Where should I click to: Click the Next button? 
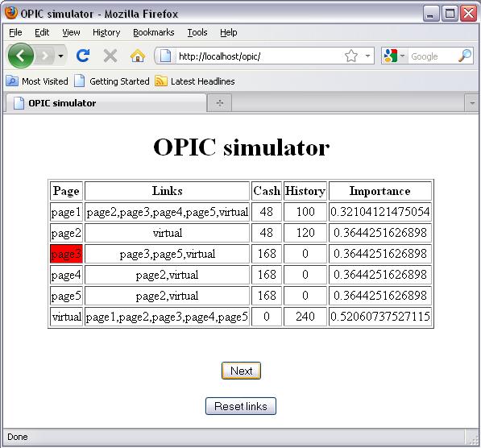(241, 371)
